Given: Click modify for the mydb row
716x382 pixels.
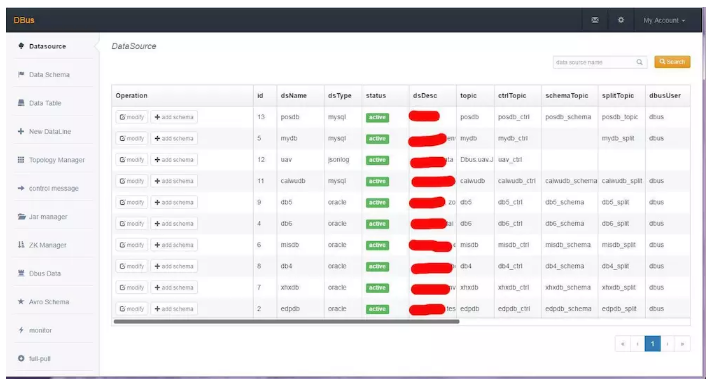Looking at the screenshot, I should 132,138.
